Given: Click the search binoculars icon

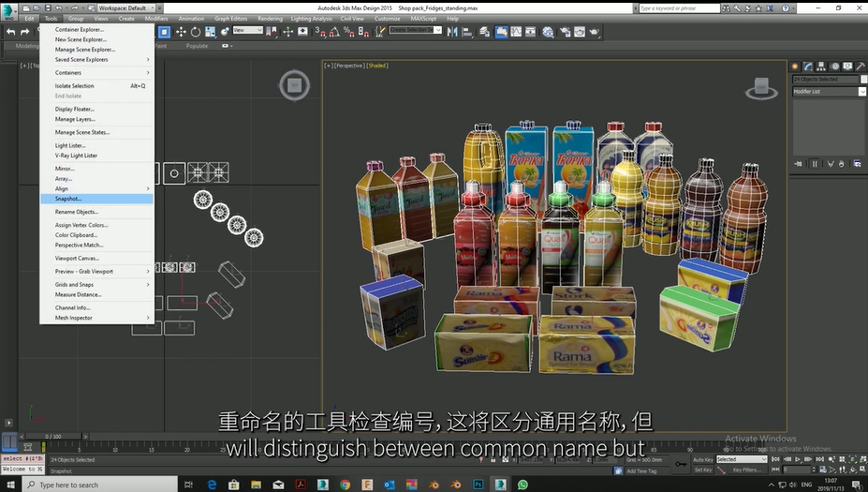Looking at the screenshot, I should [727, 8].
